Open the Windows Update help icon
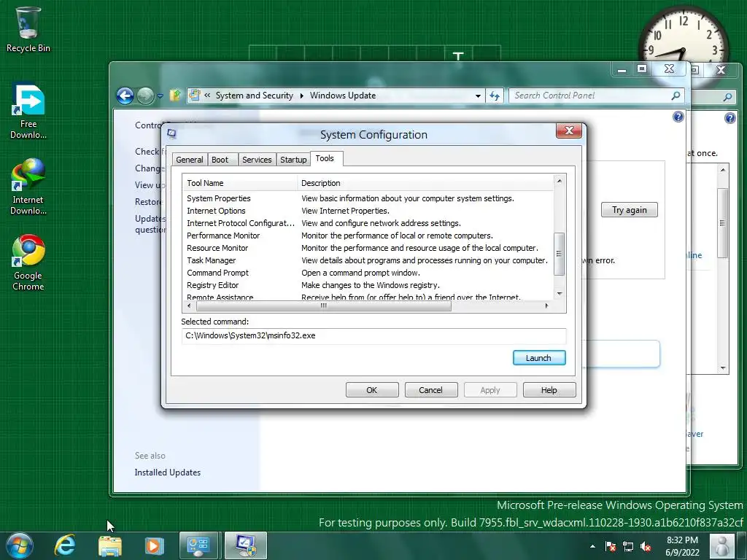The width and height of the screenshot is (747, 560). (x=678, y=117)
